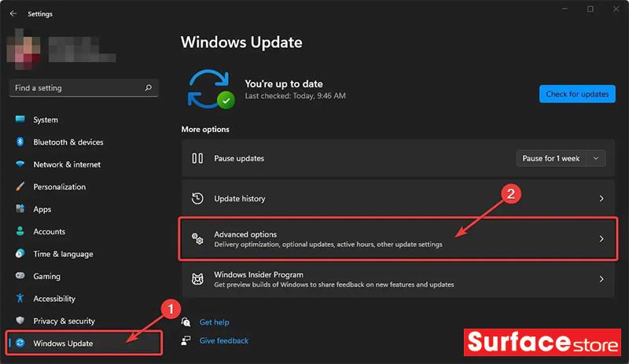Expand the pause duration dropdown arrow
This screenshot has width=629, height=364.
tap(596, 158)
